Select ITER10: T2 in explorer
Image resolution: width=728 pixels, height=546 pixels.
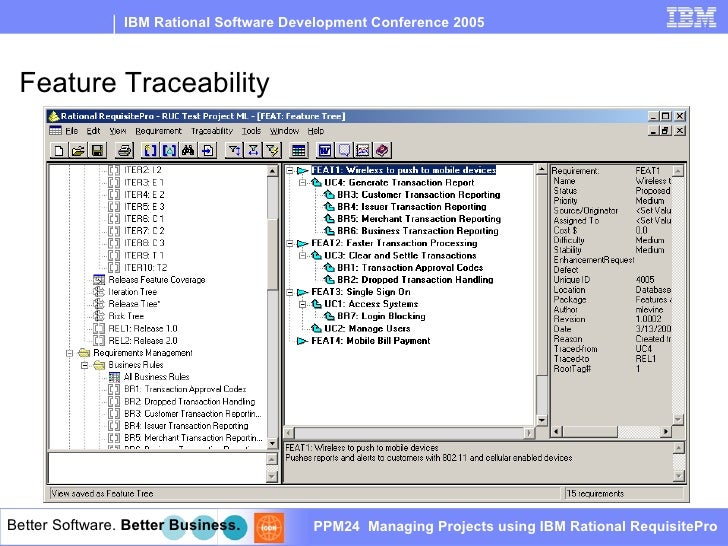[x=145, y=267]
